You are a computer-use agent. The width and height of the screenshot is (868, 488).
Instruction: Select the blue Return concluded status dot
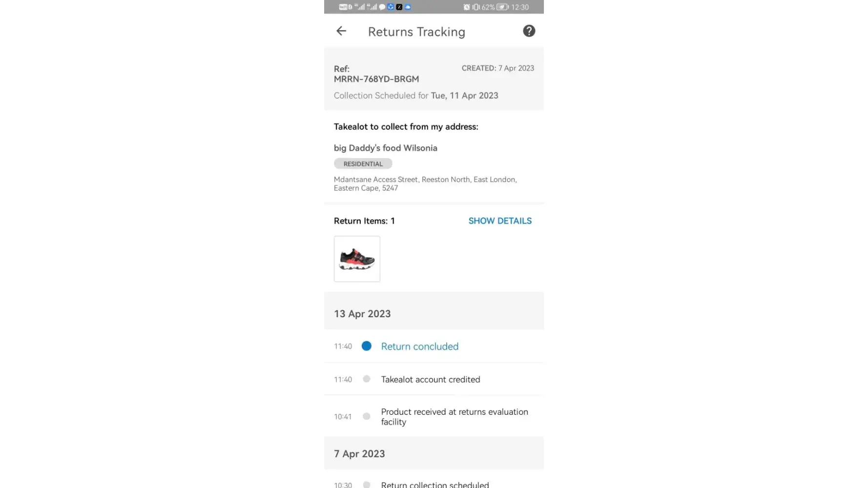(367, 346)
